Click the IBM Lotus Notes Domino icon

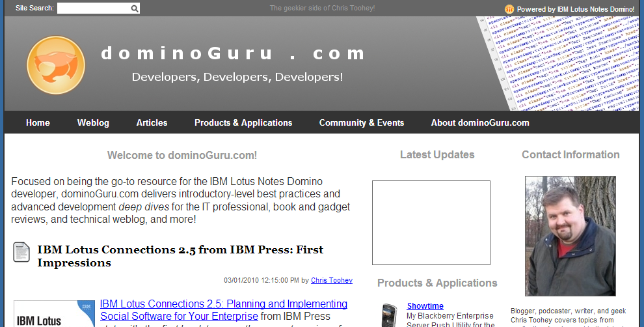click(x=509, y=9)
